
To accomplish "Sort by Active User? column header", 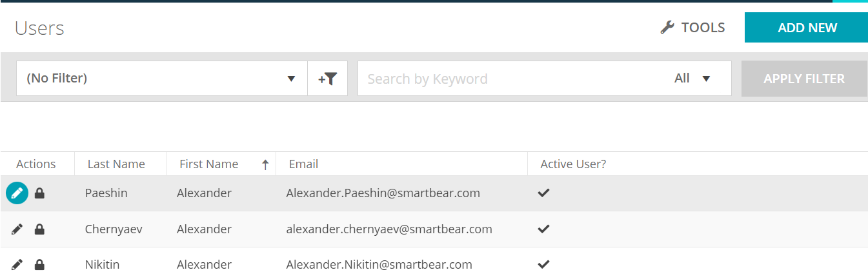I will tap(573, 164).
